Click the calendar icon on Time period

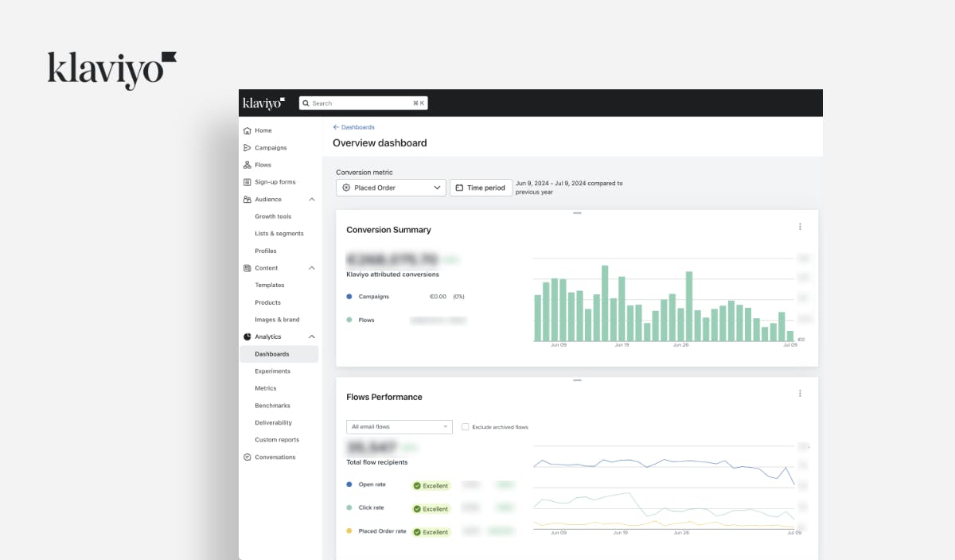[459, 188]
